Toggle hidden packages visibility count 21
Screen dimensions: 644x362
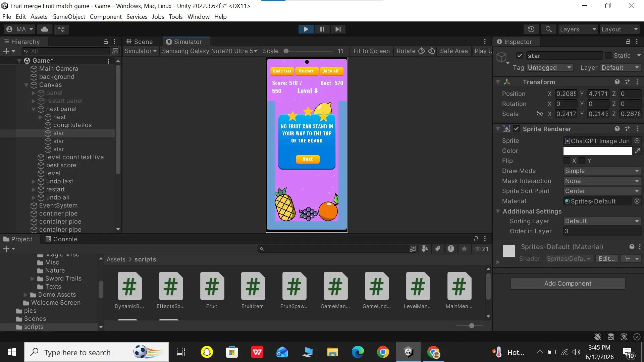pyautogui.click(x=481, y=249)
